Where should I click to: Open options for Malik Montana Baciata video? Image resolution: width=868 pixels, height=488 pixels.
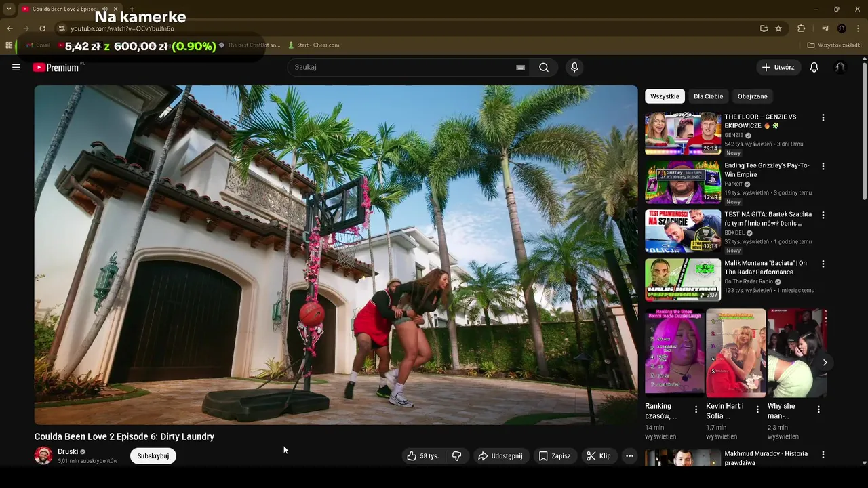pos(823,264)
